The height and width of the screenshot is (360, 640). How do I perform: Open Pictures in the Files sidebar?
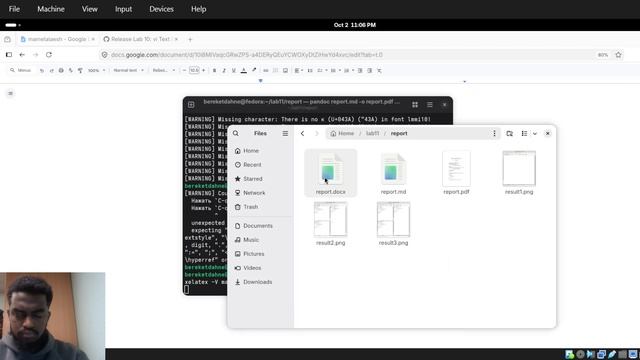pyautogui.click(x=260, y=254)
